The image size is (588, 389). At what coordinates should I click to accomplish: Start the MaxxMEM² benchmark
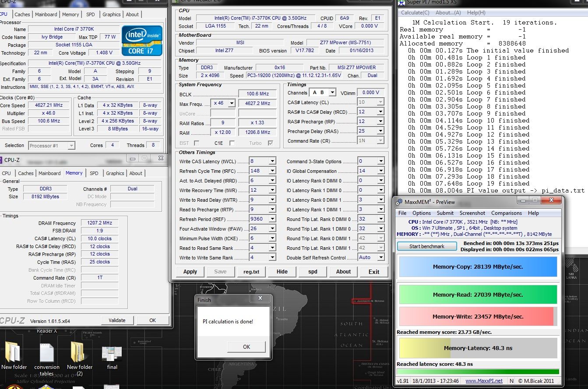tap(426, 246)
